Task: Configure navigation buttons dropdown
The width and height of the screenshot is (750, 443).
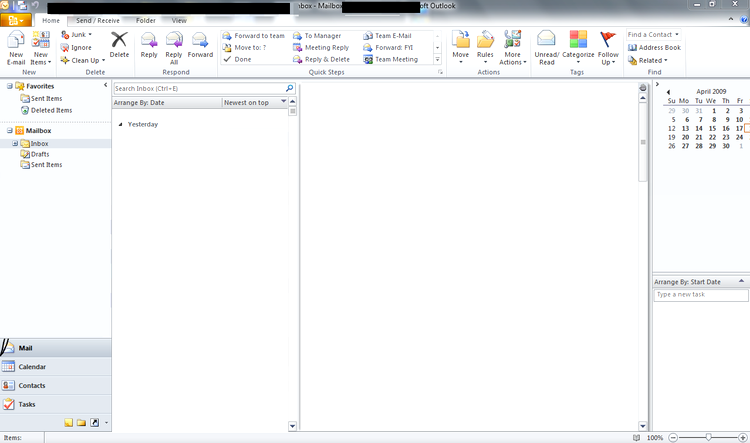Action: click(106, 422)
